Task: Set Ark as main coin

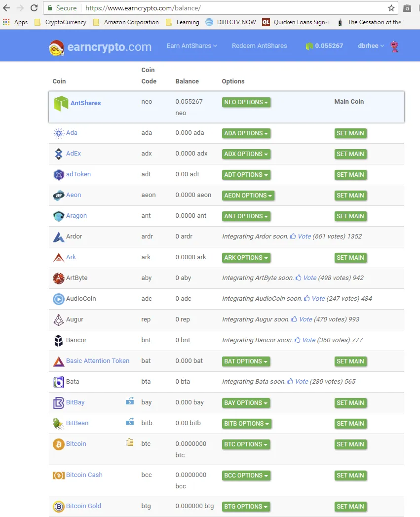Action: [x=350, y=257]
